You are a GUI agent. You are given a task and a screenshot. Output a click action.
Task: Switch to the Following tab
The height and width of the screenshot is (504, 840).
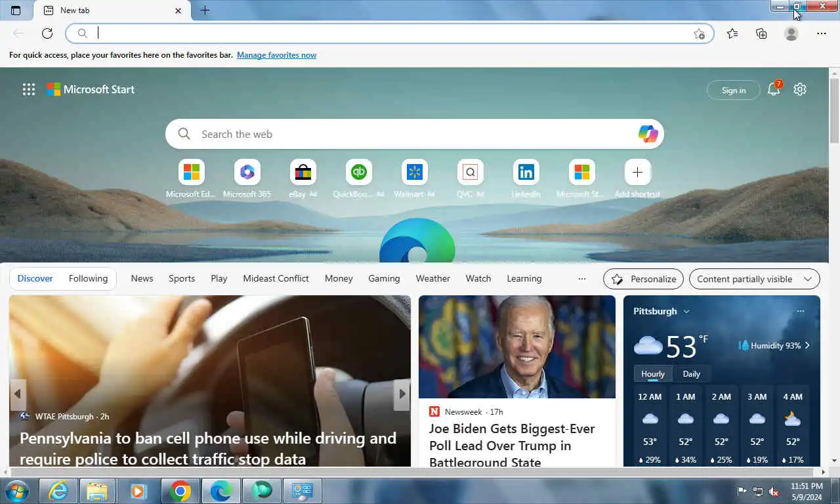[88, 278]
